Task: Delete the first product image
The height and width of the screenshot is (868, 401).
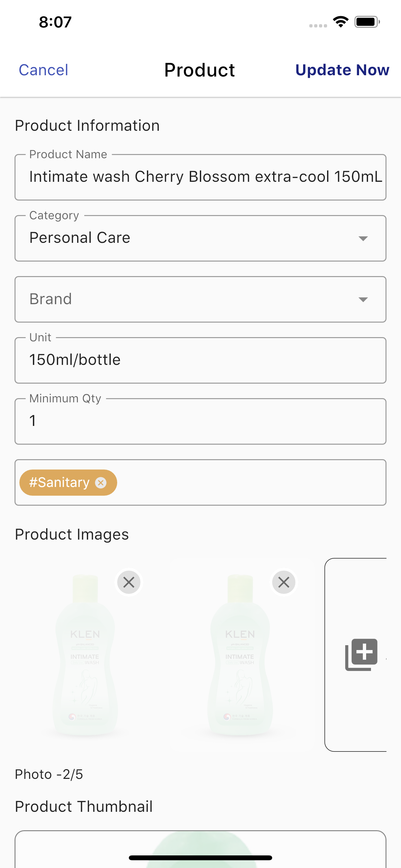Action: click(129, 582)
